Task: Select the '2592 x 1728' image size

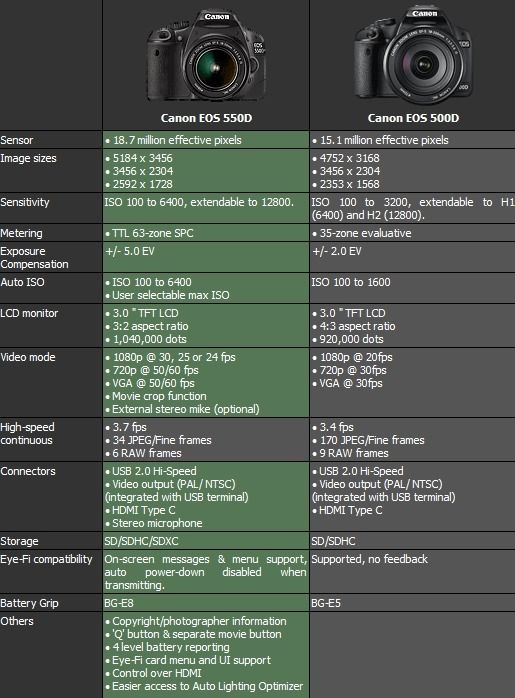Action: (x=142, y=184)
